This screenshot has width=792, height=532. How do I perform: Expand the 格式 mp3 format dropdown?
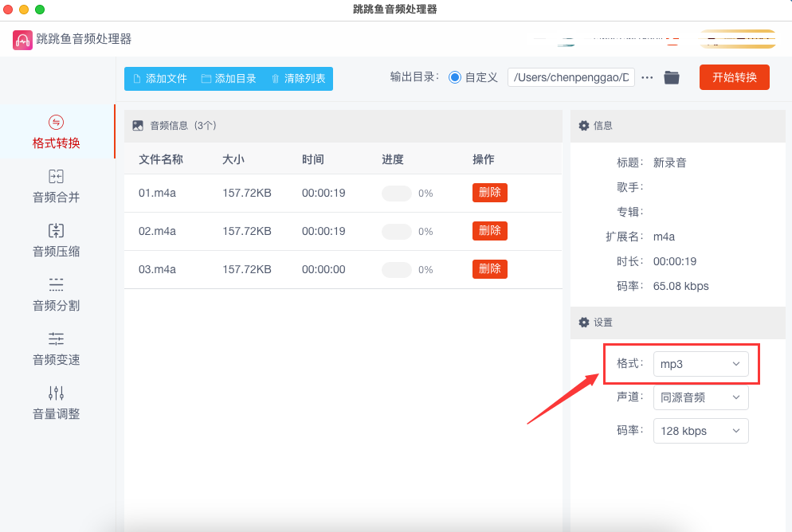point(700,364)
